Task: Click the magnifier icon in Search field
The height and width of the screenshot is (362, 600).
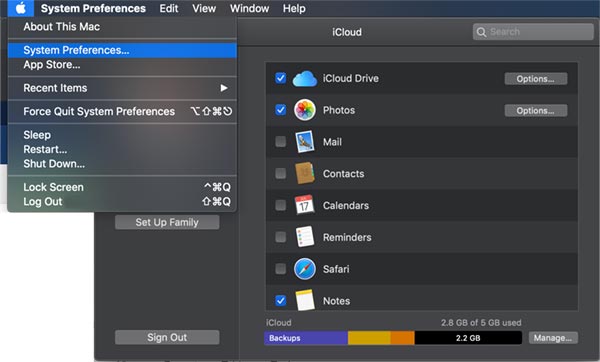Action: click(x=481, y=32)
